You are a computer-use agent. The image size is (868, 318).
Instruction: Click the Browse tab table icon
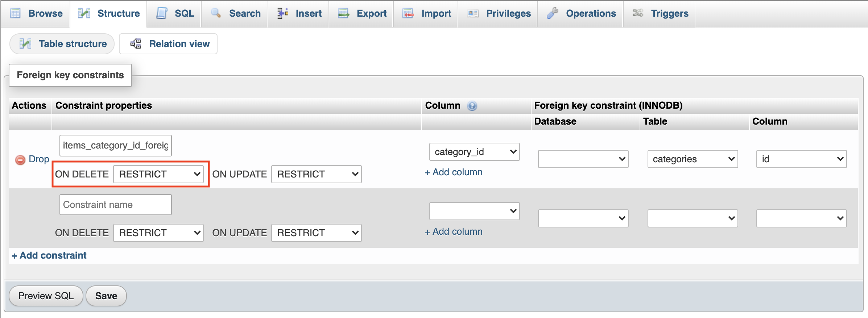point(15,13)
